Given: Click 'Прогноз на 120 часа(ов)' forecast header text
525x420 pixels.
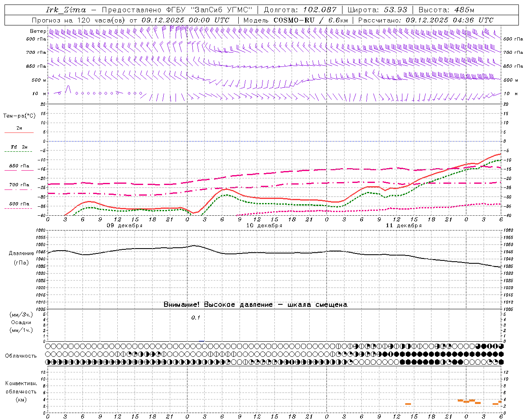Looking at the screenshot, I should point(79,20).
